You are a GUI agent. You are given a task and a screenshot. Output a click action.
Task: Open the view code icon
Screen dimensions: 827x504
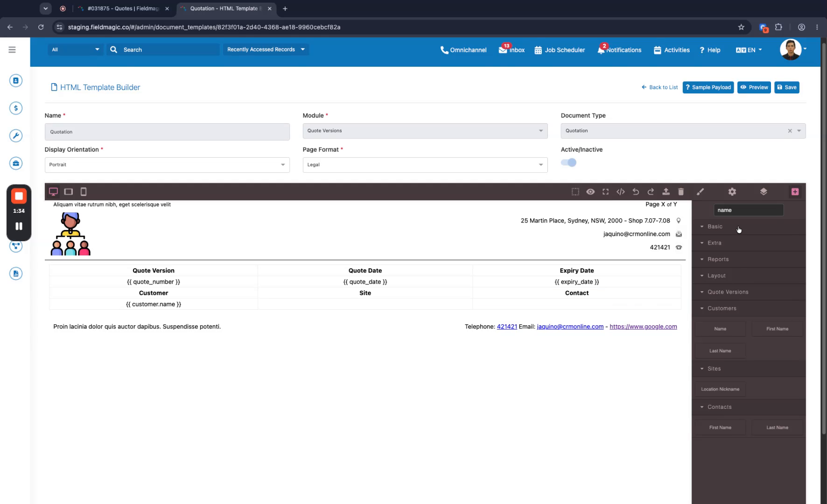click(x=620, y=192)
